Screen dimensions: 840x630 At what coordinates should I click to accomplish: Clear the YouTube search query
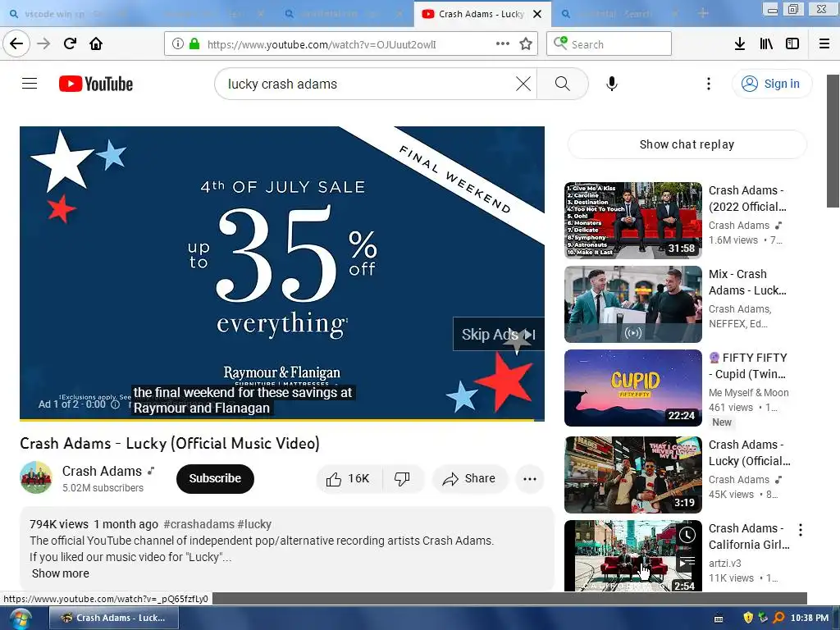click(523, 84)
